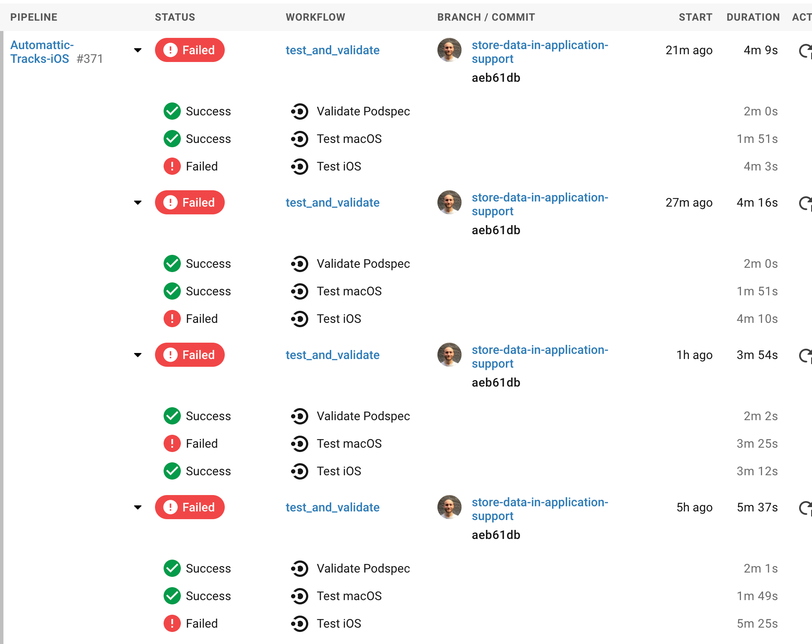Click job icon for Test iOS lasting 4m 10s
The image size is (812, 644).
click(300, 319)
